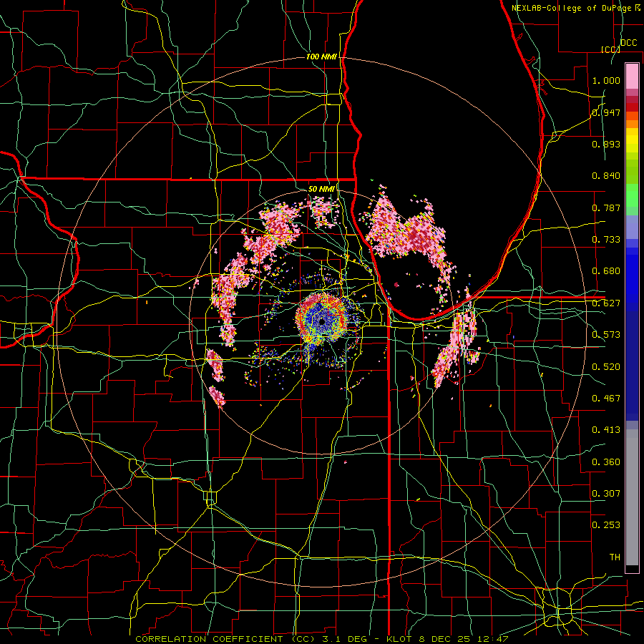
Task: Select the 0.253 scale value
Action: tap(606, 525)
